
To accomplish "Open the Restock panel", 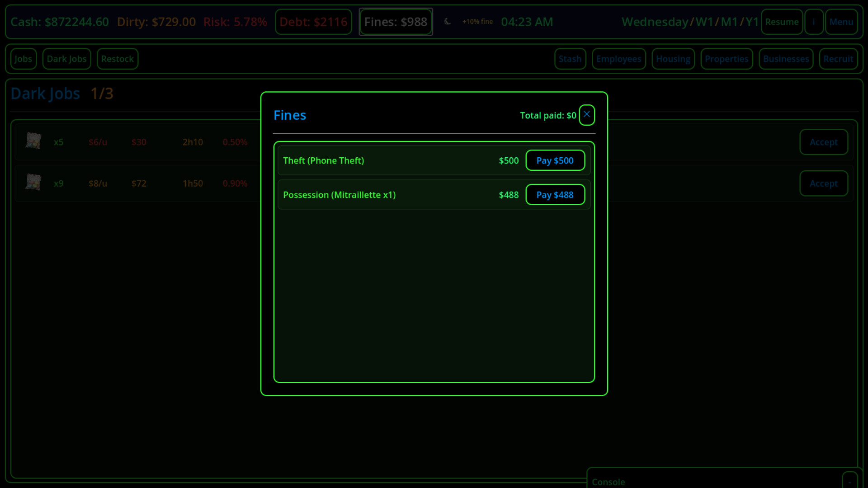I will coord(117,59).
